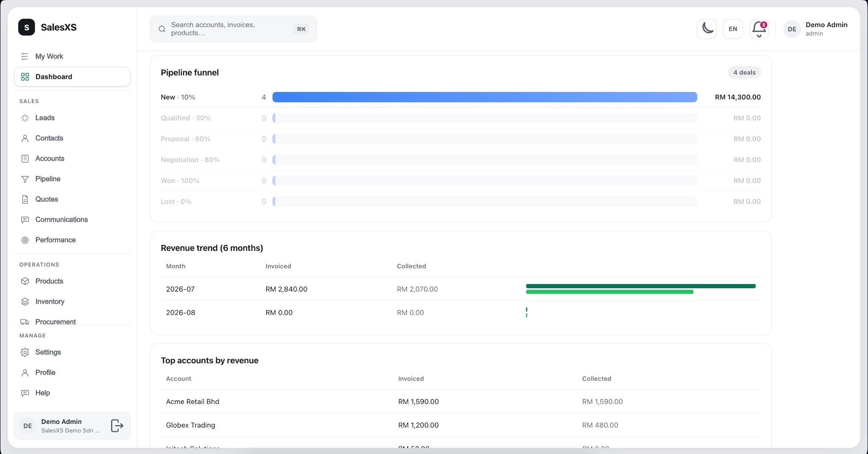Open Demo Admin user menu in header
The image size is (868, 454).
815,29
